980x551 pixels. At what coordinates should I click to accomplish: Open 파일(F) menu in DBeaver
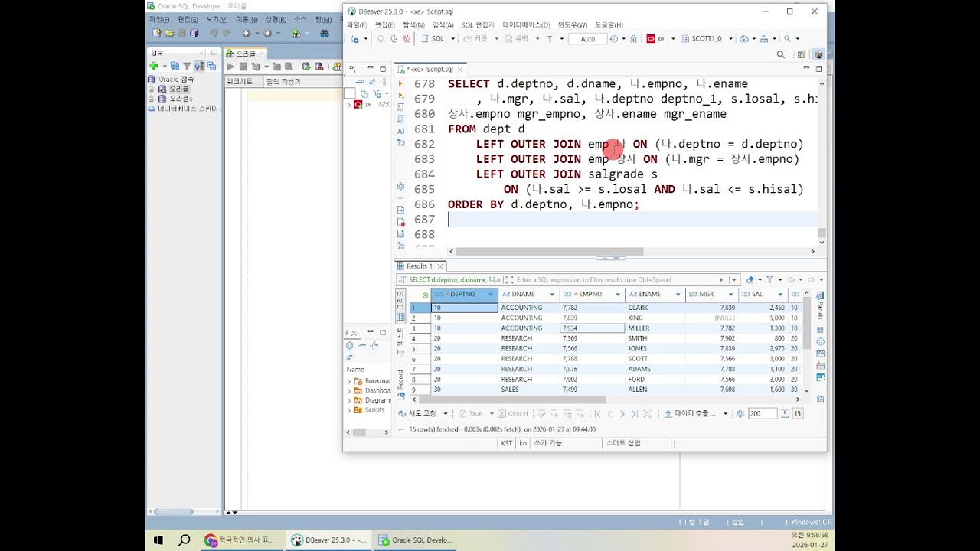point(357,25)
